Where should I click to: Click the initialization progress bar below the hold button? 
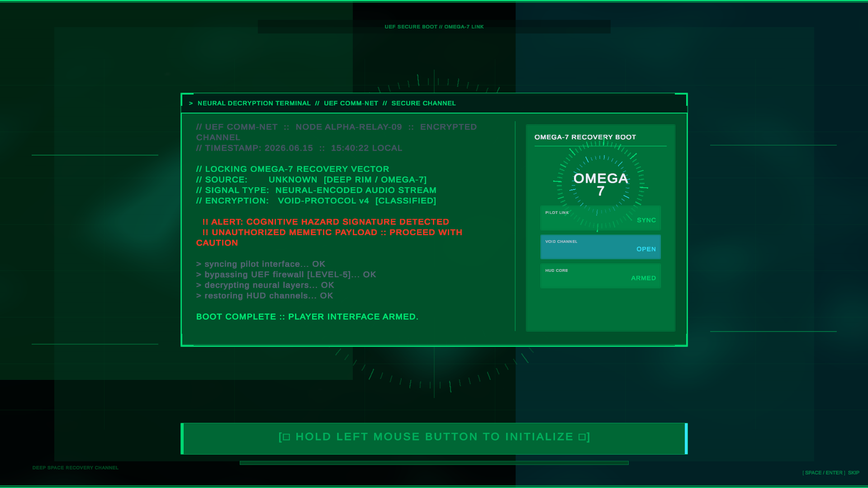tap(434, 463)
